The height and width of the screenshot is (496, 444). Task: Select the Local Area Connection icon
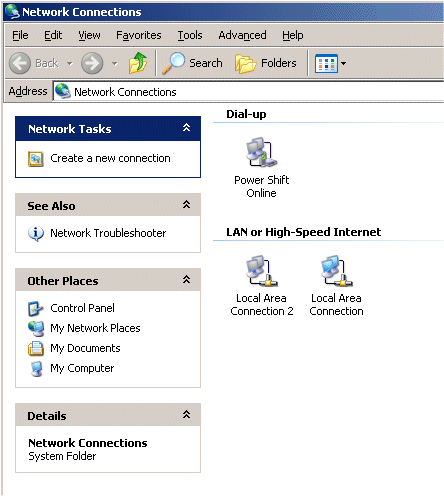tap(337, 271)
